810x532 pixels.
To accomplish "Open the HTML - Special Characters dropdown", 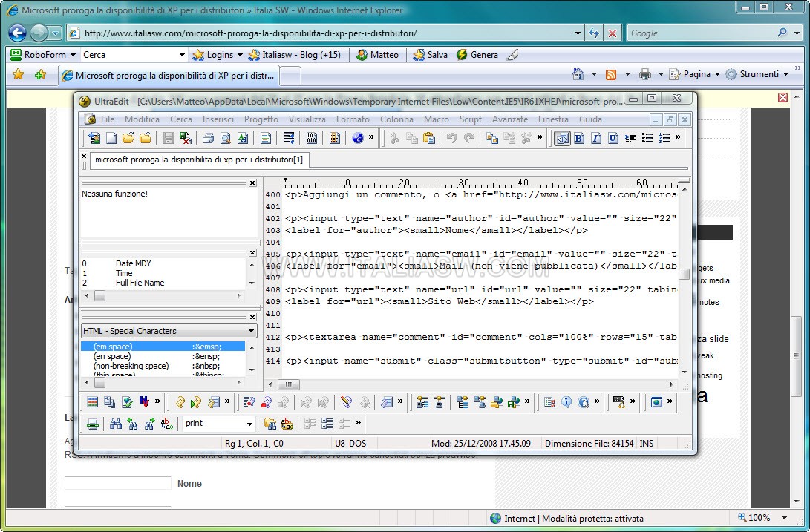I will pyautogui.click(x=251, y=331).
